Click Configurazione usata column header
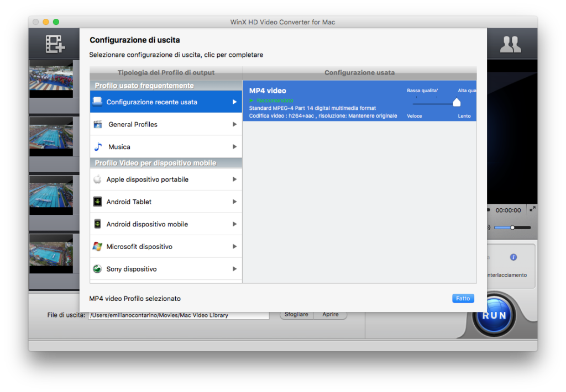This screenshot has width=566, height=392. [359, 72]
